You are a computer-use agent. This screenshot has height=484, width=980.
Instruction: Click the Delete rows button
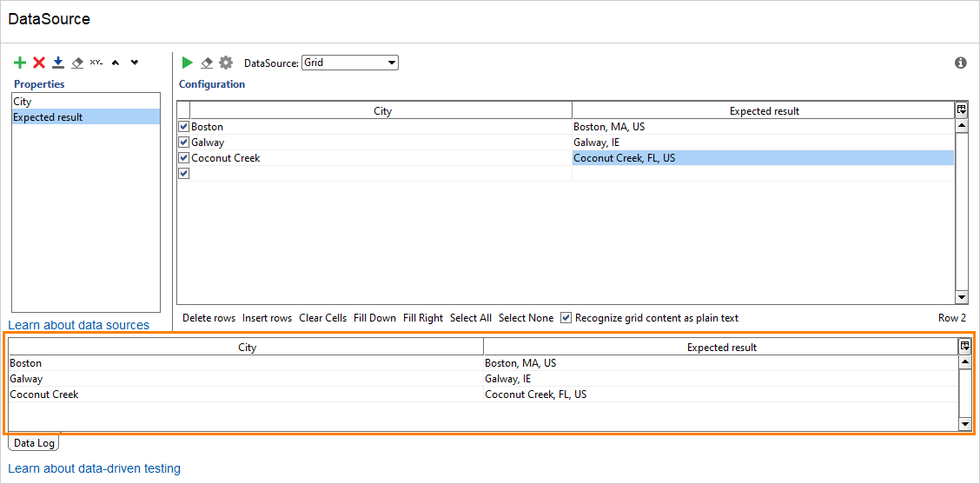tap(209, 318)
